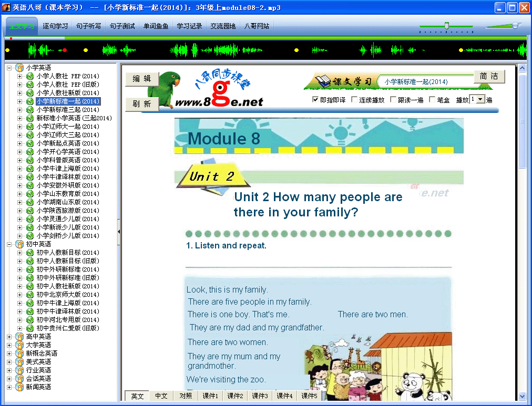
Task: Click the green icon beside 小学人教社 PEP (2014)
Action: point(30,76)
